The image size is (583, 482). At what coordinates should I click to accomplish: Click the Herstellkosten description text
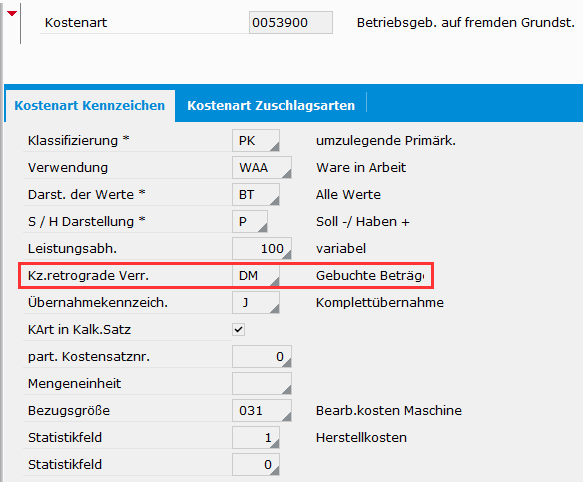pyautogui.click(x=361, y=438)
